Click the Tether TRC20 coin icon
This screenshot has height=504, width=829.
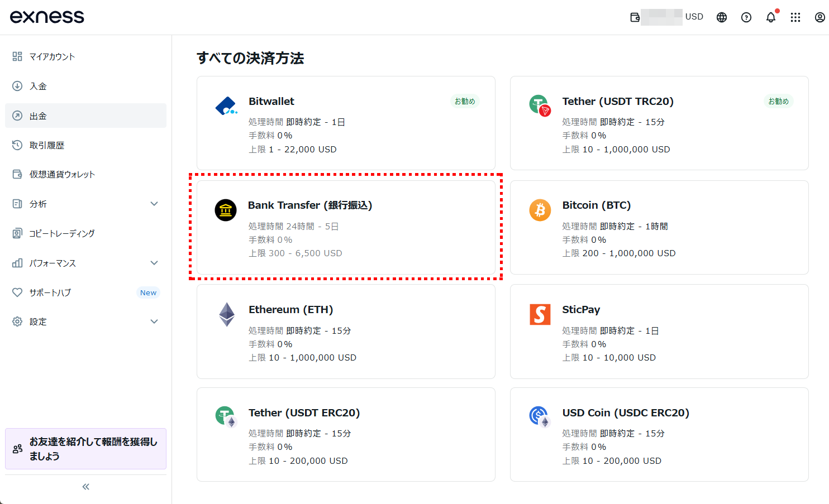(540, 105)
